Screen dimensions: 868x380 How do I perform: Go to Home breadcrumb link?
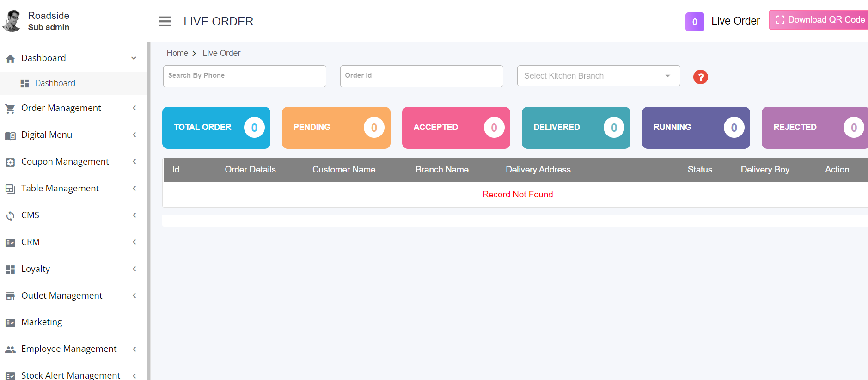[x=177, y=53]
